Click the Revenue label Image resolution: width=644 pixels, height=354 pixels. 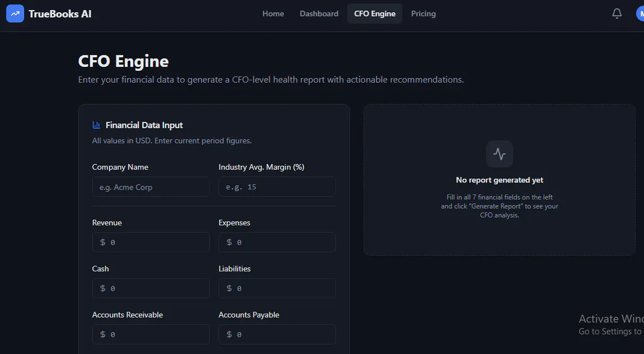(107, 223)
